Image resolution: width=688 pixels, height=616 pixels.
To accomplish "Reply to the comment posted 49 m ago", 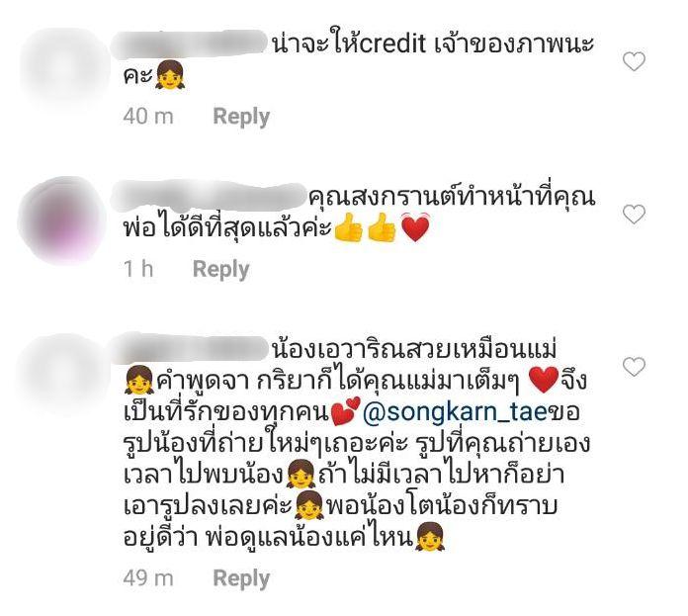I will pos(241,578).
